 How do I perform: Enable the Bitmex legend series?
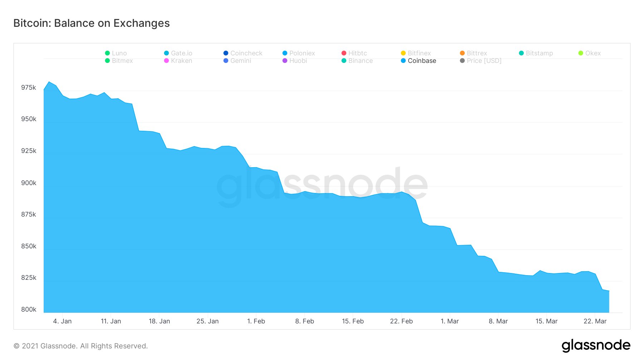coord(119,61)
